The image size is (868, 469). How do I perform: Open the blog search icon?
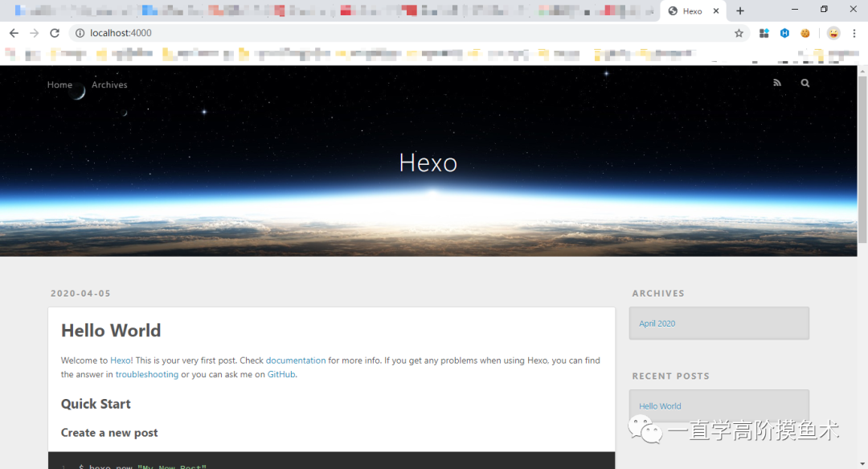tap(805, 83)
